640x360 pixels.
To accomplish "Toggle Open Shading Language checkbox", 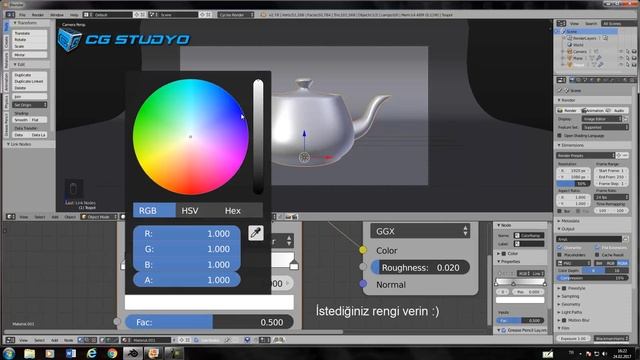I will point(560,136).
